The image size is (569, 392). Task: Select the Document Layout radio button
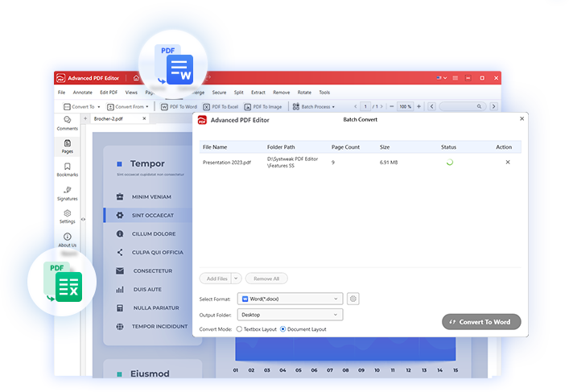tap(282, 329)
